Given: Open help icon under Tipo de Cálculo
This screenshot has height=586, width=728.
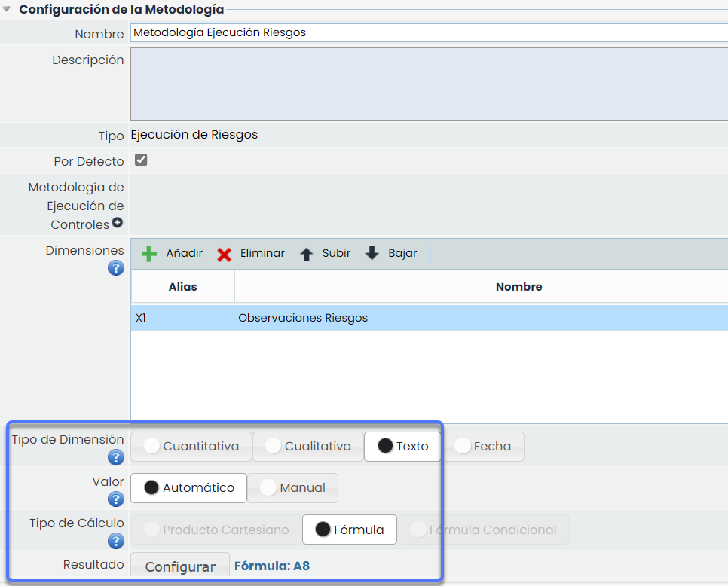Looking at the screenshot, I should [x=115, y=541].
